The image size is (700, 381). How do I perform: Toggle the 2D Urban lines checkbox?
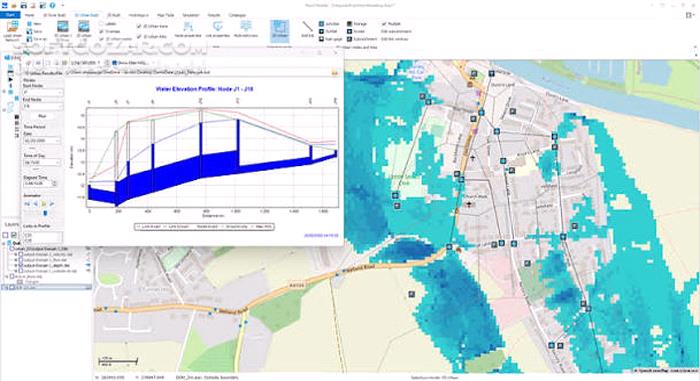coord(139,26)
